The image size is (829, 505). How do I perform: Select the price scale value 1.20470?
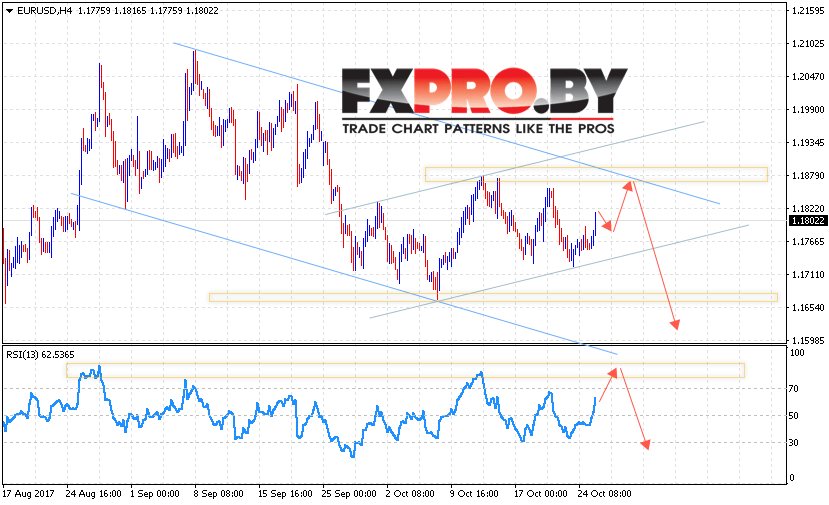[x=808, y=77]
